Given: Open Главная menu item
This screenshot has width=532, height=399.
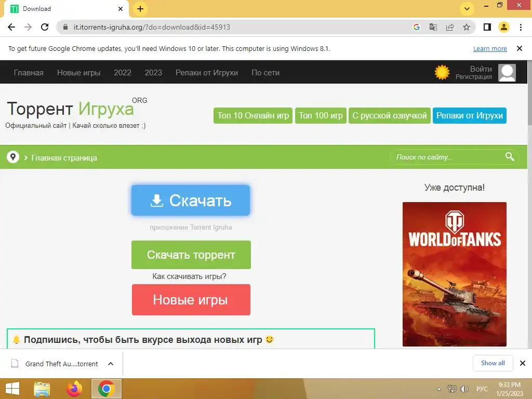Looking at the screenshot, I should tap(29, 73).
